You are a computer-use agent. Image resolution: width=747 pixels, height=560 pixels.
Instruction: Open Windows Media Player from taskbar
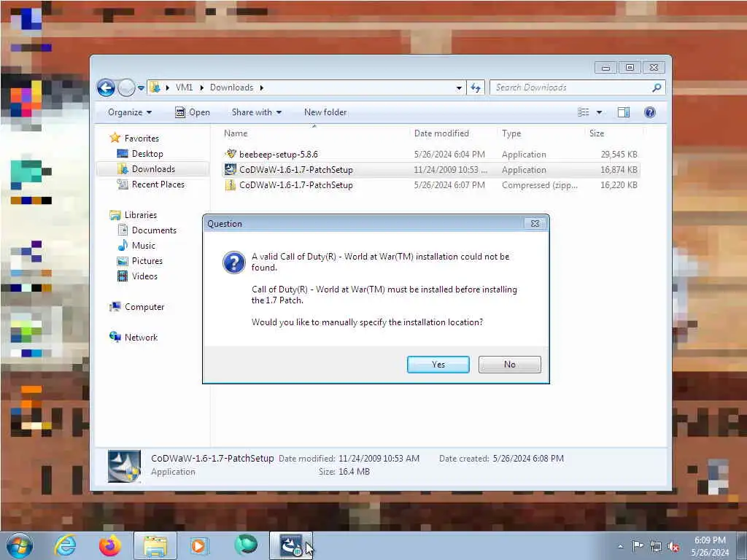(x=199, y=545)
